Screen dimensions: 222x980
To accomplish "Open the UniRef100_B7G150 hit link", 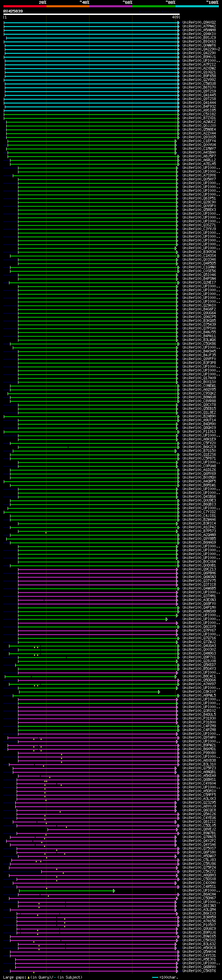I will [199, 451].
